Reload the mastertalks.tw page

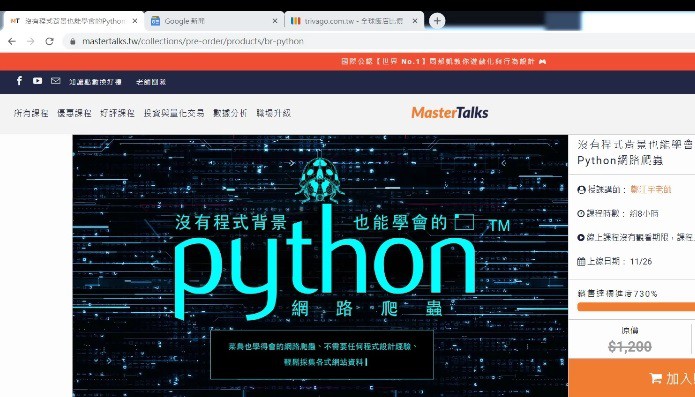coord(49,41)
